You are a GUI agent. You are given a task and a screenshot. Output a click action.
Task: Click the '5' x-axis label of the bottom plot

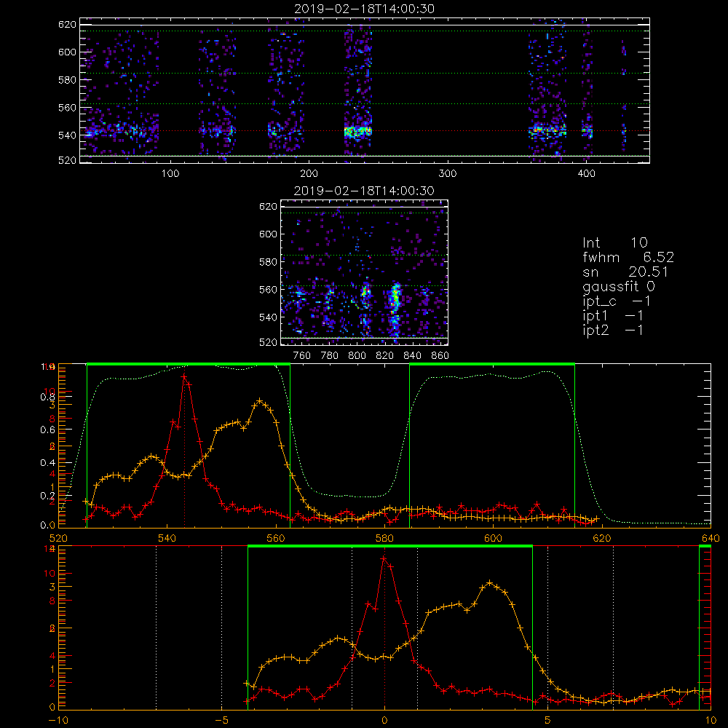click(x=548, y=721)
